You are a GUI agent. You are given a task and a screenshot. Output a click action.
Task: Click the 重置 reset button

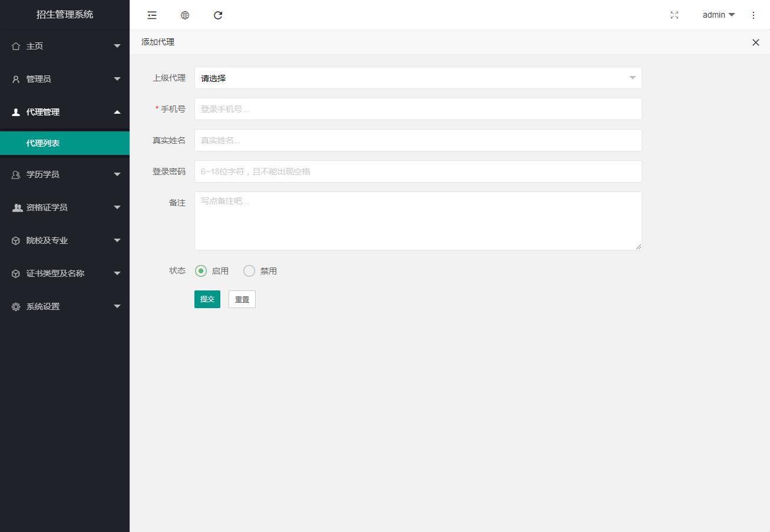[242, 299]
